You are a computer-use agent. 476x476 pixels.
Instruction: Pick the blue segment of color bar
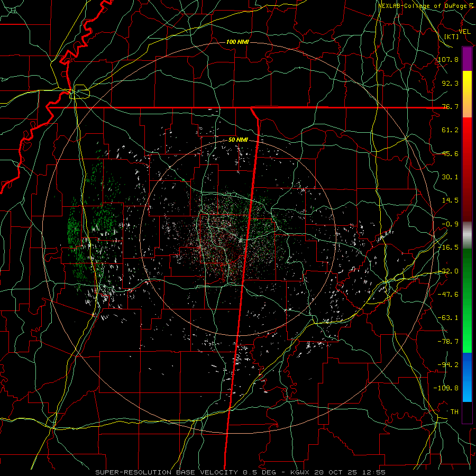coord(467,377)
